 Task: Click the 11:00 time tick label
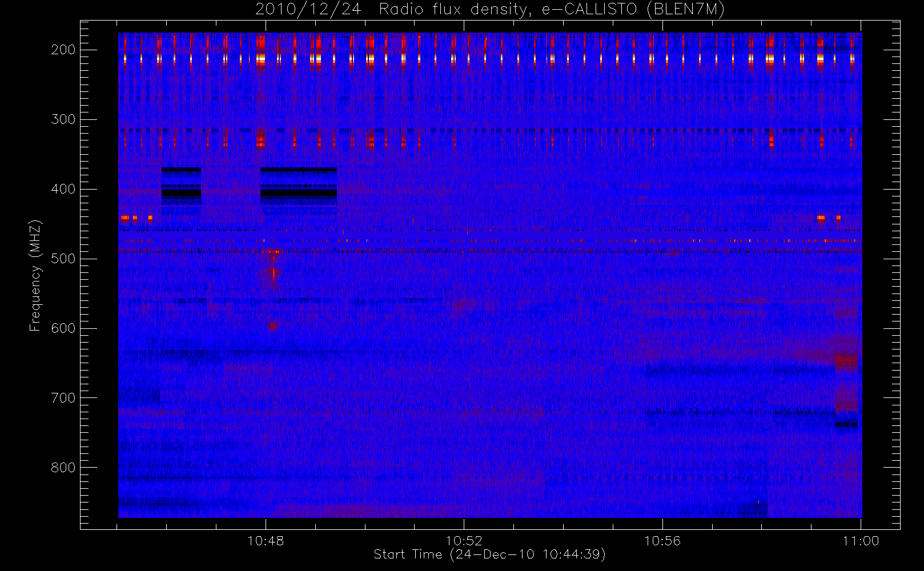(861, 541)
